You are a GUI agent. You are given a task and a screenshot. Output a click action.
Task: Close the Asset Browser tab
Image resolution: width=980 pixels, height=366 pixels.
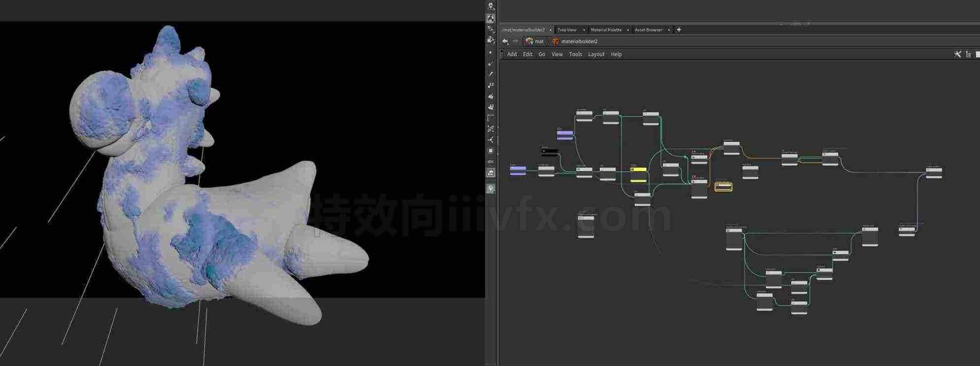(x=668, y=30)
